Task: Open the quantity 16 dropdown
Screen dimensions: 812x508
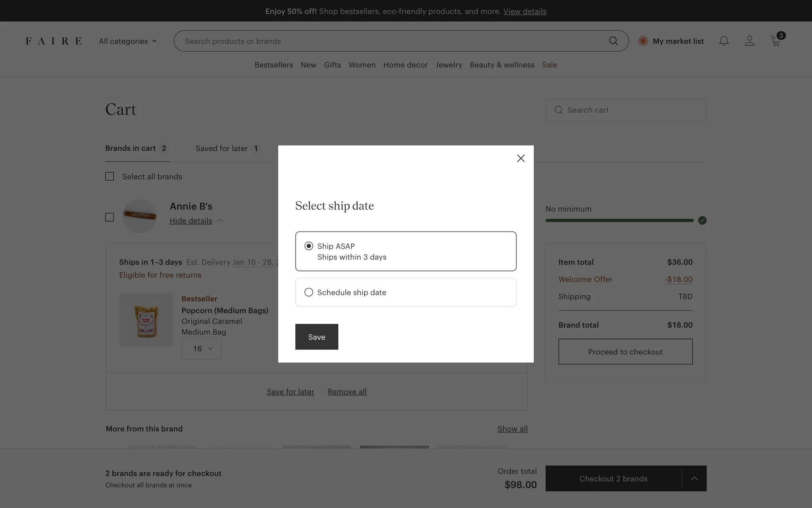Action: tap(202, 348)
